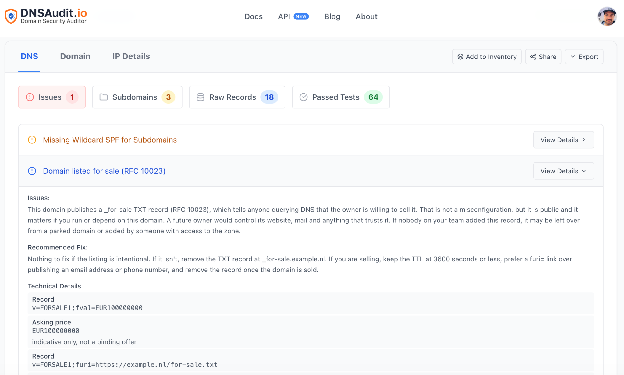Click the furi=https://example.nl/for-sale.txt record
624x375 pixels.
tap(125, 364)
